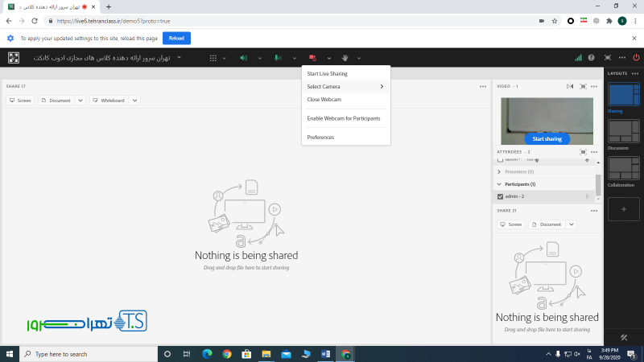Image resolution: width=644 pixels, height=362 pixels.
Task: Click the Reload button in the notification bar
Action: tap(176, 38)
